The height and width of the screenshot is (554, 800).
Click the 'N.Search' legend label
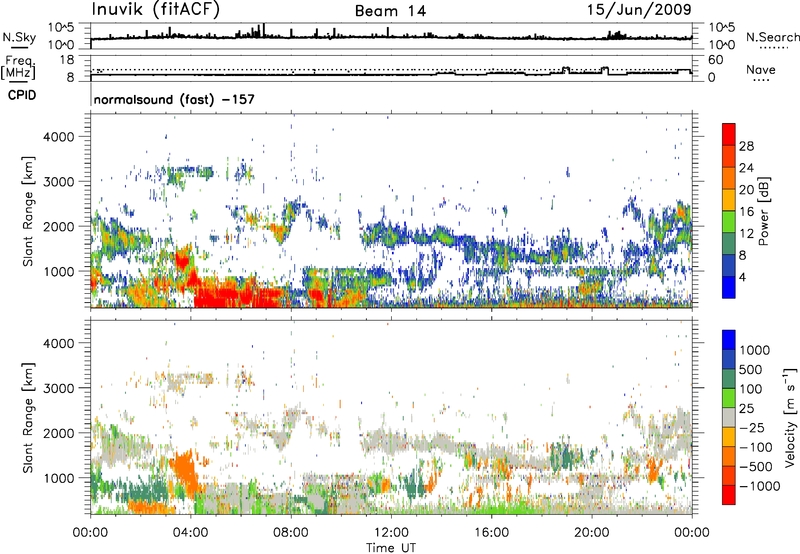click(773, 37)
